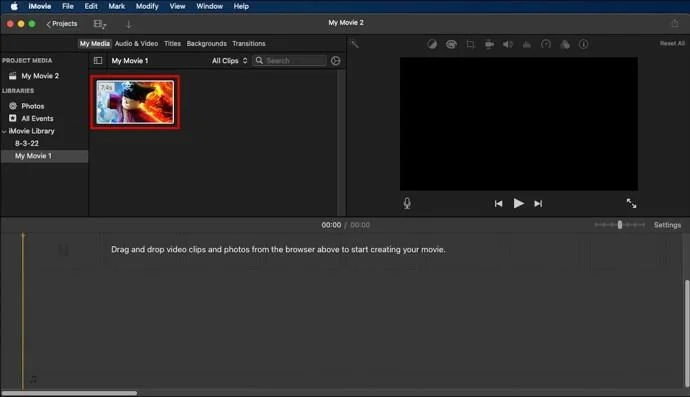Viewport: 690px width, 397px height.
Task: Open the Help menu
Action: [x=241, y=6]
